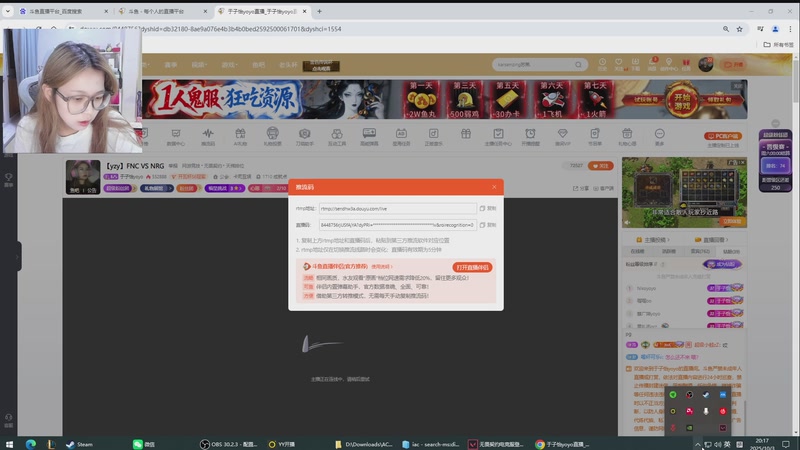Click the stream key field
800x450 pixels.
coord(397,224)
